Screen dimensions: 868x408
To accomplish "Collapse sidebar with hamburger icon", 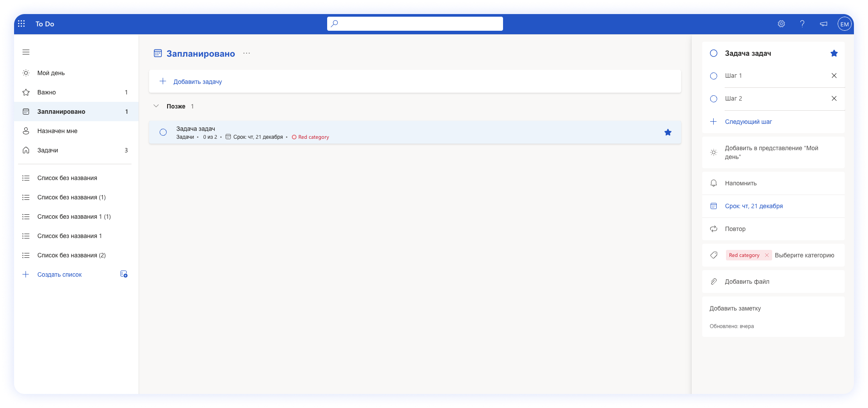I will pyautogui.click(x=26, y=52).
